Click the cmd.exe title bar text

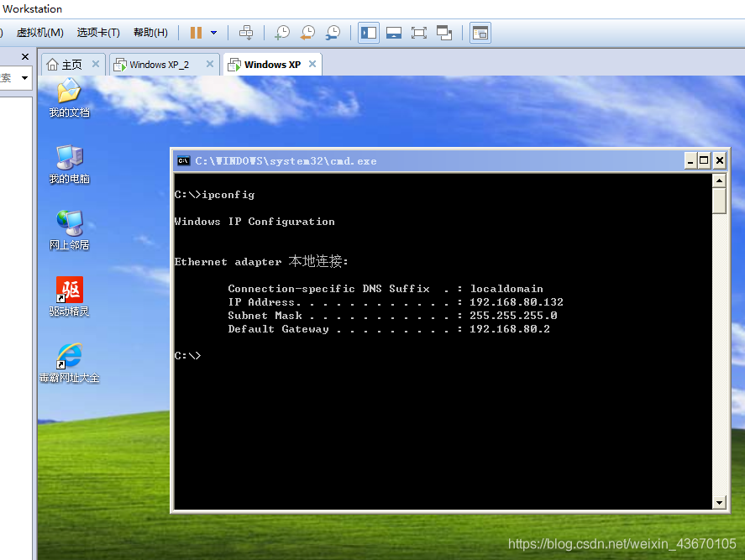286,161
